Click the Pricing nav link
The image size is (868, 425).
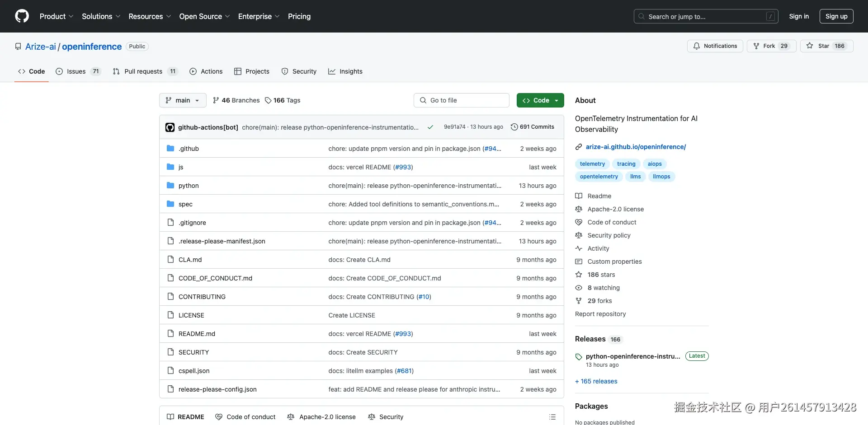[299, 16]
